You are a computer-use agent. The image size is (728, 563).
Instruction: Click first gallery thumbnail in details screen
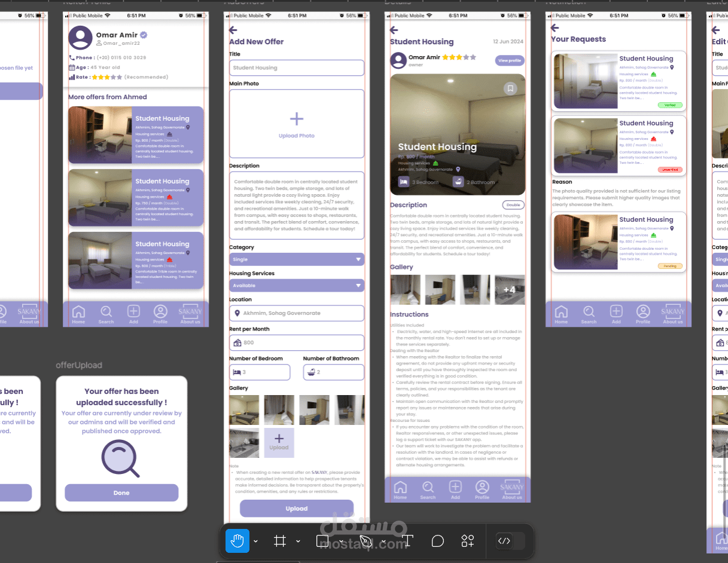coord(405,290)
